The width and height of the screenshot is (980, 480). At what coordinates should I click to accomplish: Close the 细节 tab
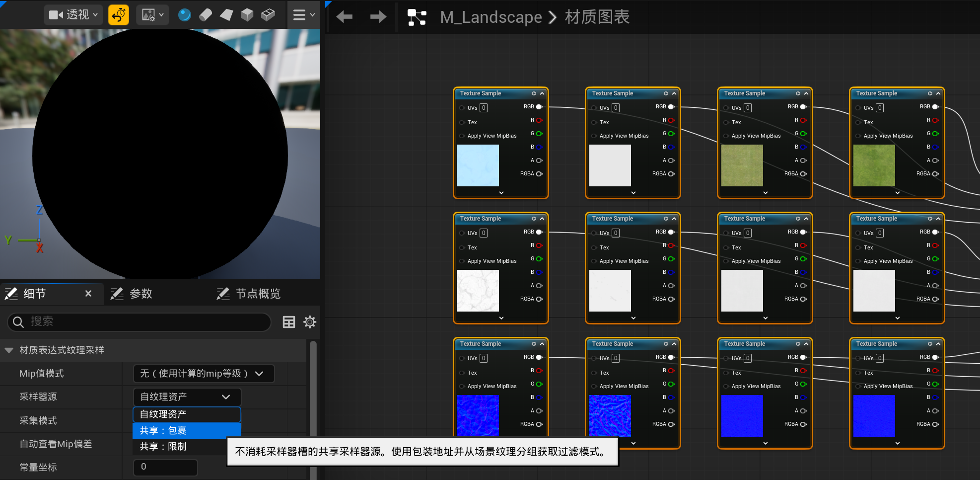(x=88, y=294)
